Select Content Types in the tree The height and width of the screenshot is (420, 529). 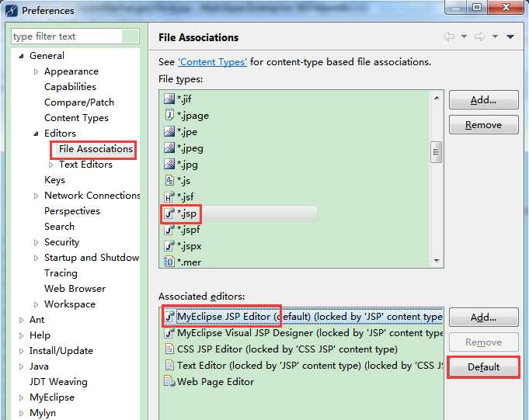click(77, 118)
